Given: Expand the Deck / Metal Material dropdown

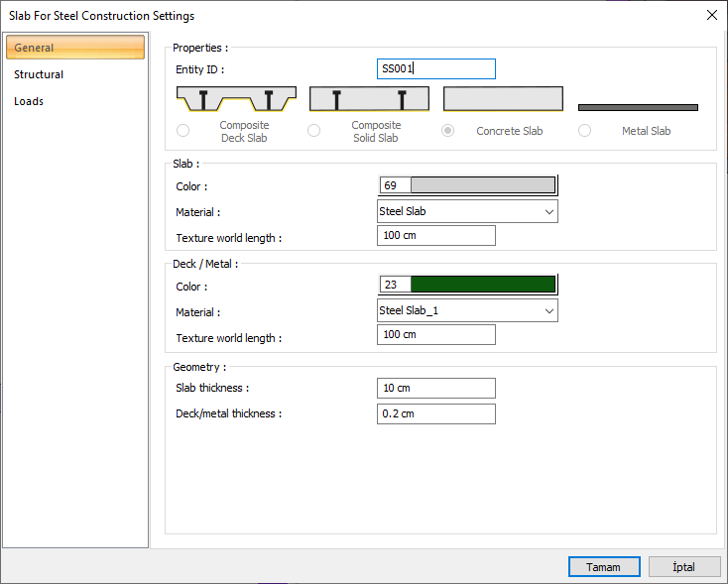Looking at the screenshot, I should pyautogui.click(x=467, y=311).
